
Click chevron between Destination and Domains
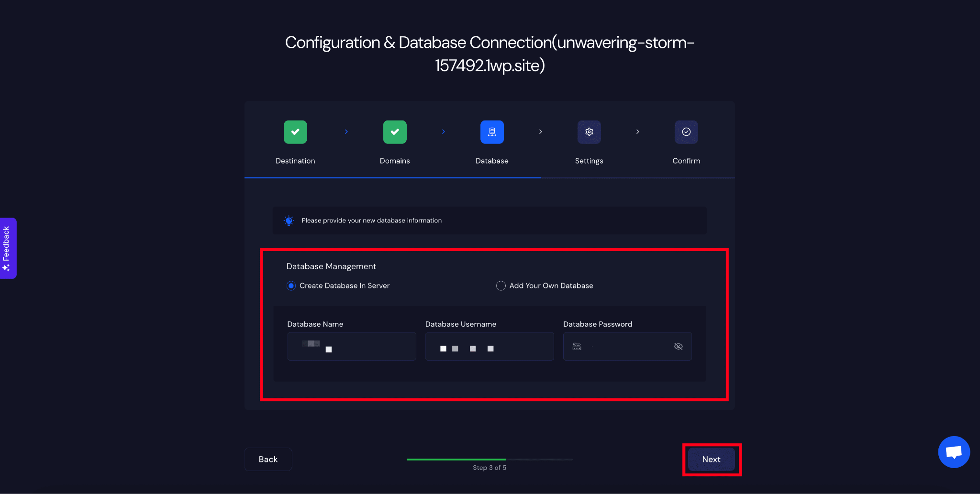click(346, 132)
